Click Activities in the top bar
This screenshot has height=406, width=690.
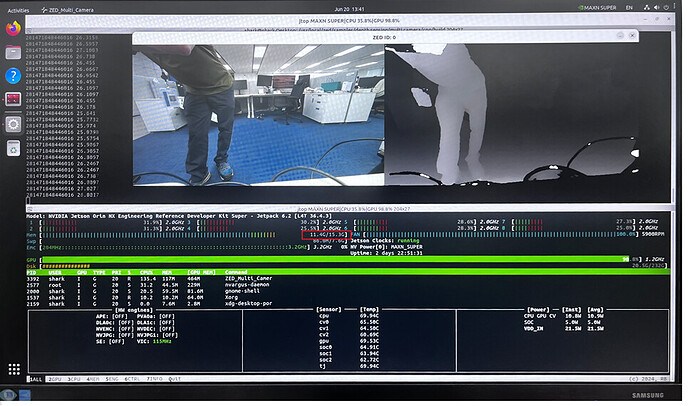click(18, 10)
